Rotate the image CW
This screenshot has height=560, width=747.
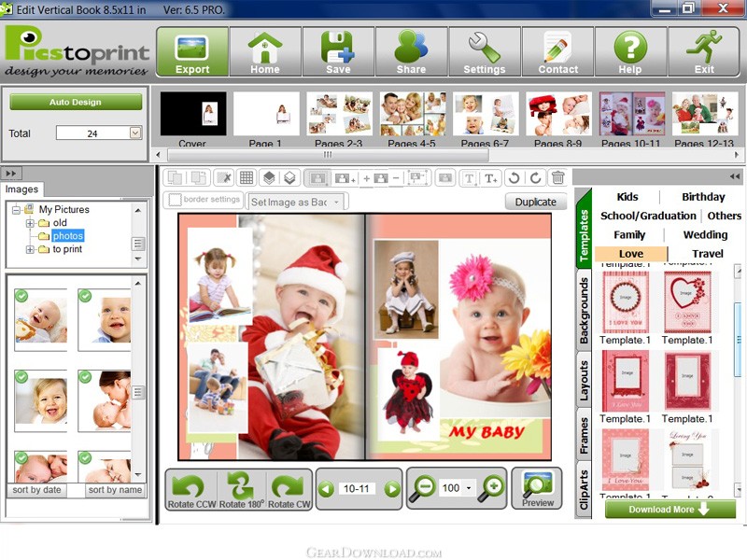(x=289, y=490)
